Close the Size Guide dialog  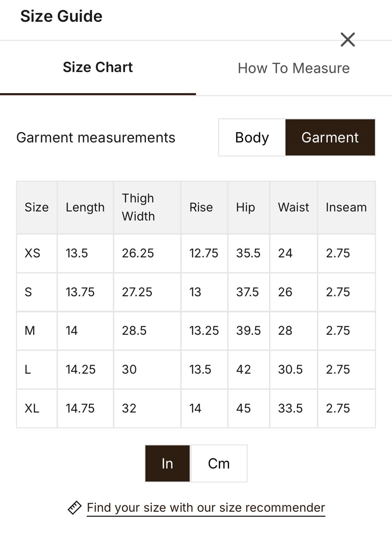tap(348, 40)
